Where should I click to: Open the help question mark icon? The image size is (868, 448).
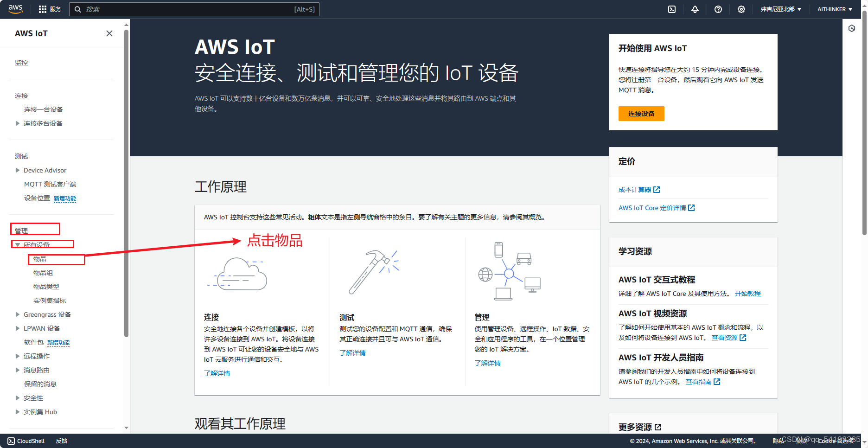tap(718, 9)
